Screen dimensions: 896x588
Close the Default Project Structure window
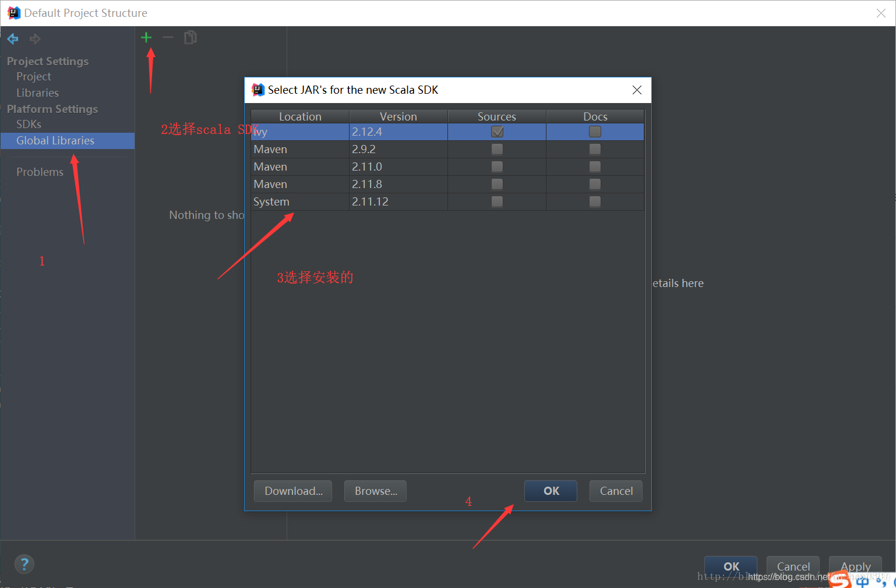coord(881,13)
